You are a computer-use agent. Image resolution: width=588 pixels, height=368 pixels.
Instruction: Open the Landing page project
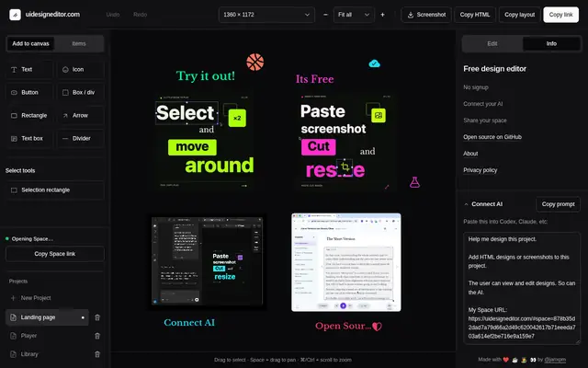47,317
